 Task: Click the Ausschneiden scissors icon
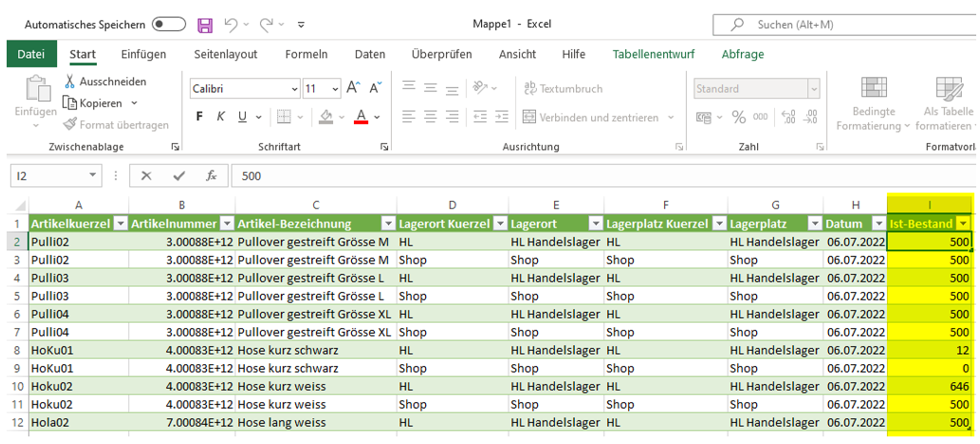coord(69,82)
